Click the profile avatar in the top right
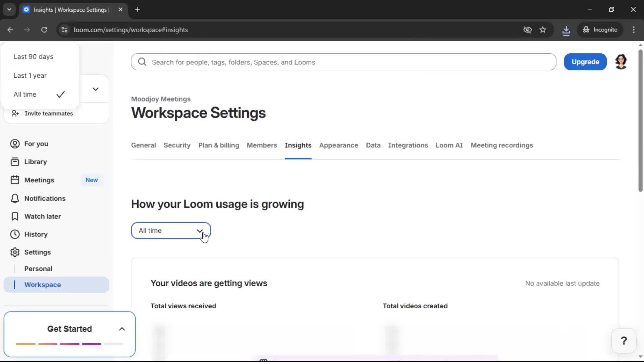The image size is (644, 362). pos(621,62)
